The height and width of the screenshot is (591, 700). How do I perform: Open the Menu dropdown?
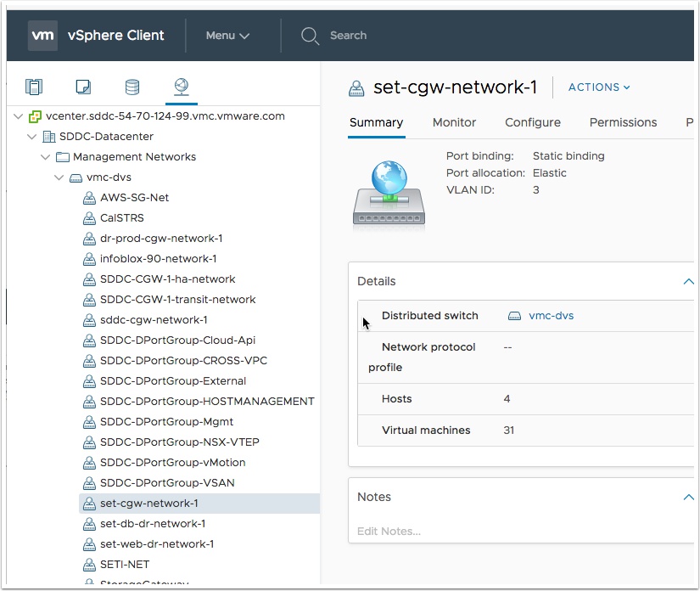click(227, 36)
